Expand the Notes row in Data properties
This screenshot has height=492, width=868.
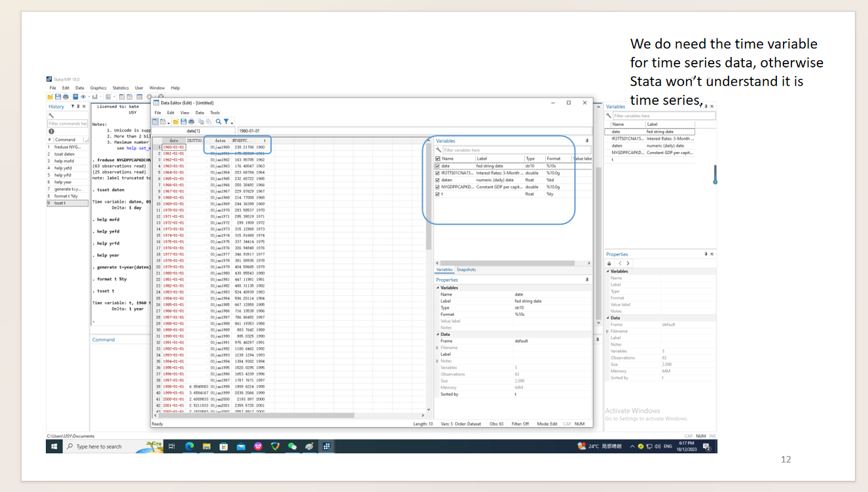(437, 361)
